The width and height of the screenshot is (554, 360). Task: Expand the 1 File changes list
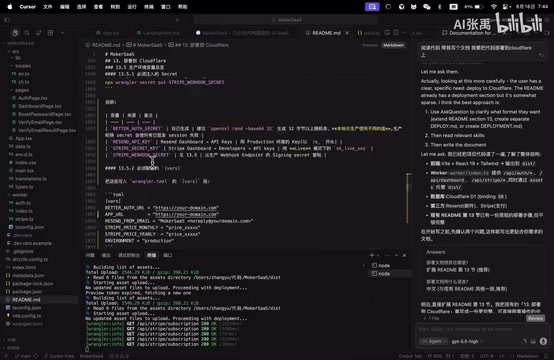pos(431,318)
